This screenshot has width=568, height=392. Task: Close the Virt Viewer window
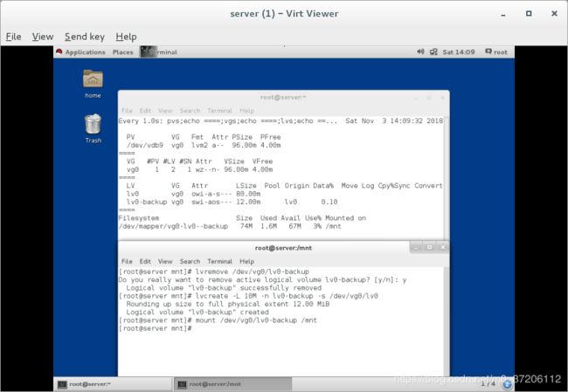click(554, 14)
